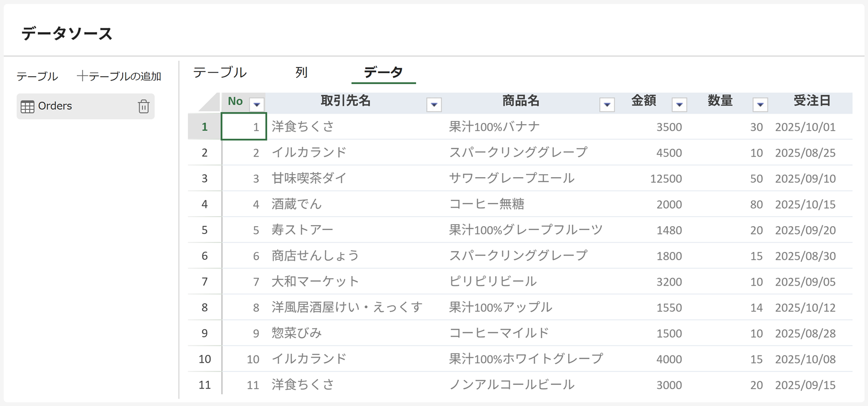This screenshot has width=868, height=406.
Task: Click the product cell ピリピリビール
Action: 493,281
